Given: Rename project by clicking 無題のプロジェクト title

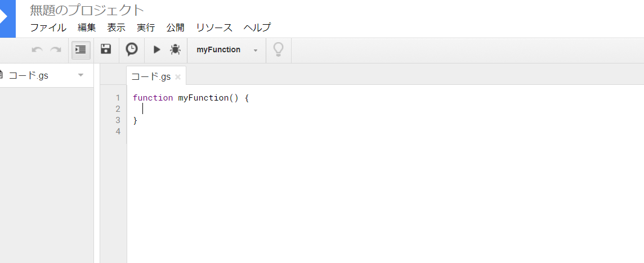Looking at the screenshot, I should pyautogui.click(x=87, y=10).
